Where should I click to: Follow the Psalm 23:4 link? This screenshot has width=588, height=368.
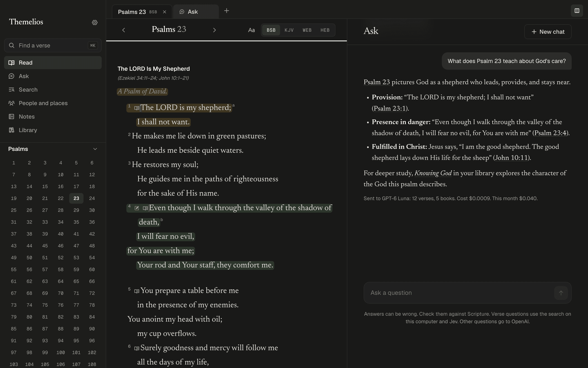(x=550, y=133)
